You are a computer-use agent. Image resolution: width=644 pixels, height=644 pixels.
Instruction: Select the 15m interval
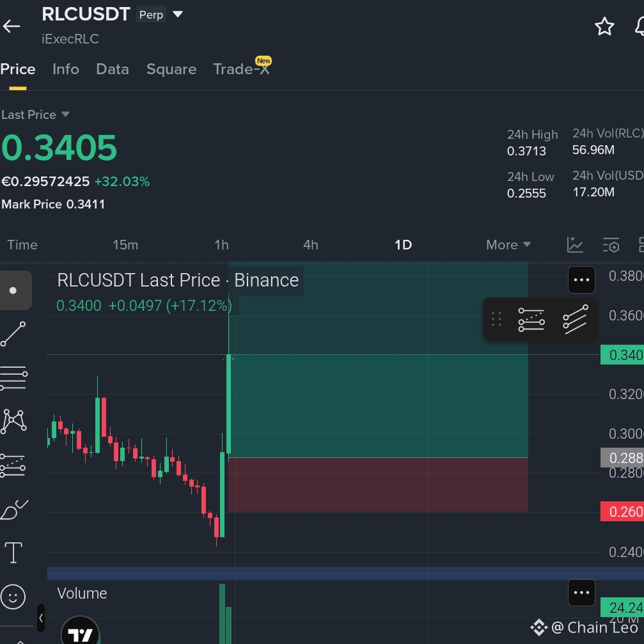pos(125,245)
